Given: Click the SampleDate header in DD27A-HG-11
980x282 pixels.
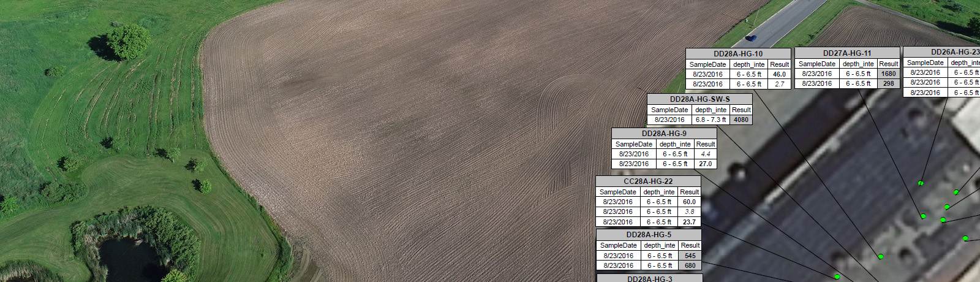Looking at the screenshot, I should [x=817, y=64].
